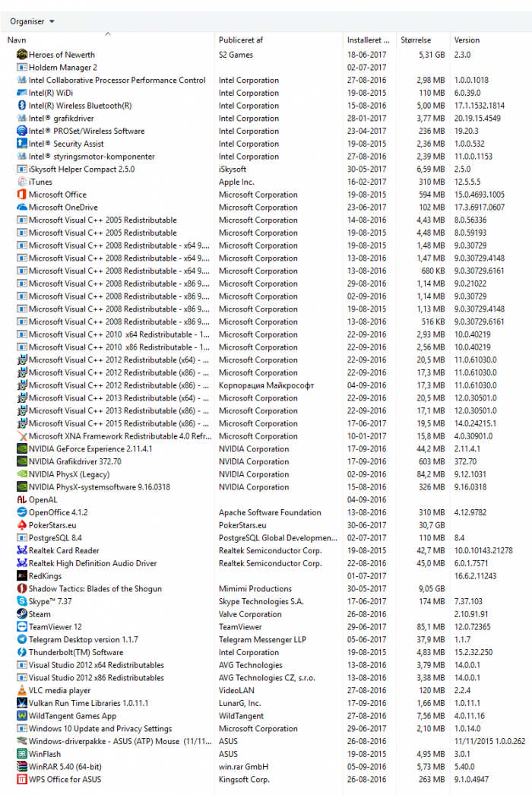Screen dimensions: 532x795
Task: Select NVIDIA Grafikdriver 372.70 entry
Action: [x=75, y=461]
